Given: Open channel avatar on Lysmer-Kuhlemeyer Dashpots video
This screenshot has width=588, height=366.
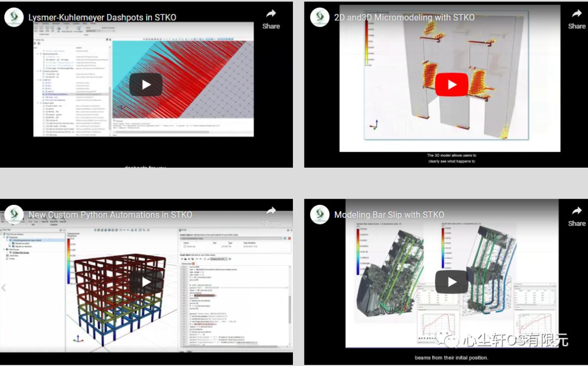Looking at the screenshot, I should tap(14, 17).
